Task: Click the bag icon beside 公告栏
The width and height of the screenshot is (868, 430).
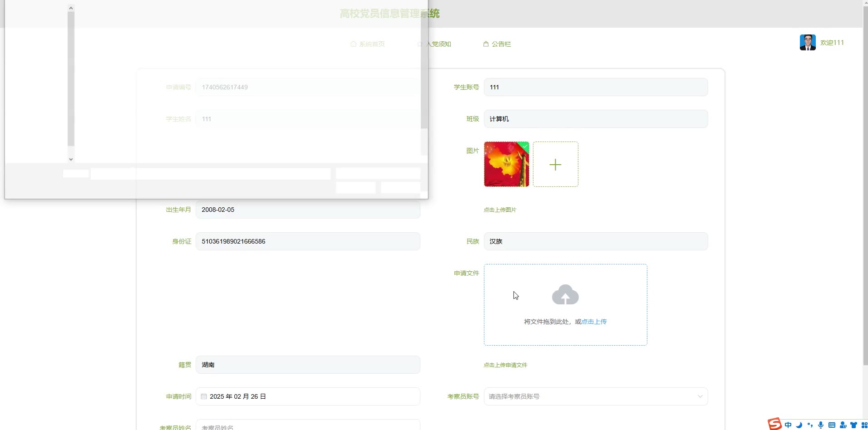Action: coord(486,44)
